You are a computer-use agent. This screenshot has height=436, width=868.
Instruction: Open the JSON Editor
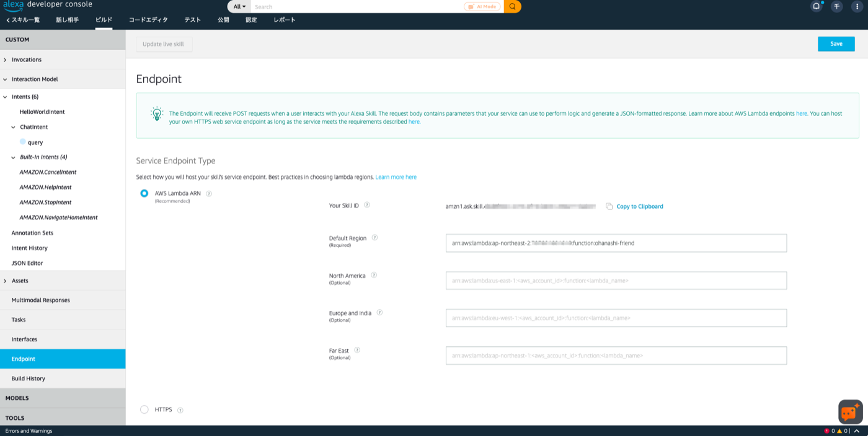pyautogui.click(x=27, y=263)
